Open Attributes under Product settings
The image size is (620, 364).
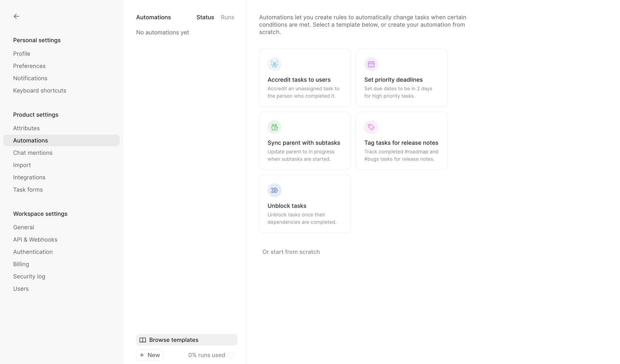26,128
